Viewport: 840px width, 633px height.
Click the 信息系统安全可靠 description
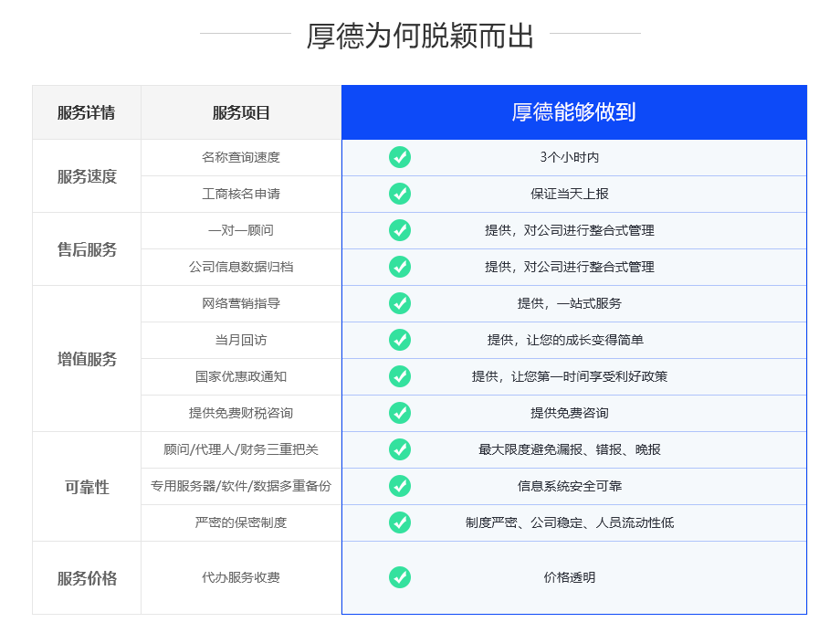pyautogui.click(x=570, y=486)
